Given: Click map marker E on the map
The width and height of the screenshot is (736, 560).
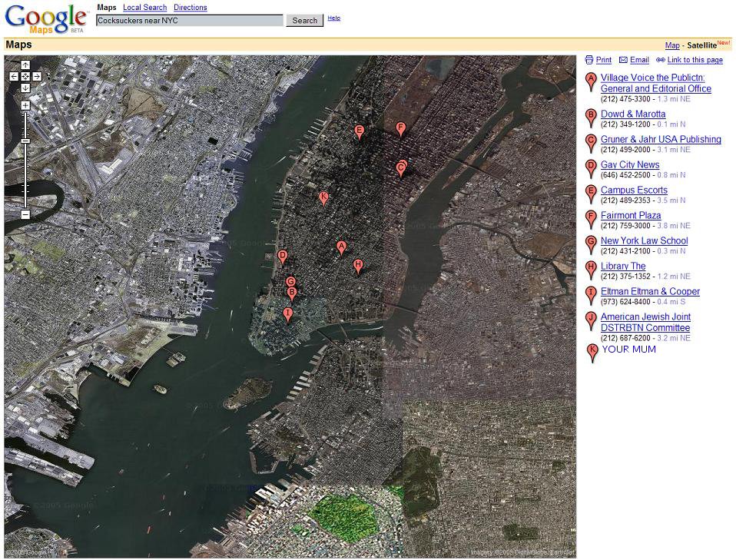Looking at the screenshot, I should (x=359, y=132).
